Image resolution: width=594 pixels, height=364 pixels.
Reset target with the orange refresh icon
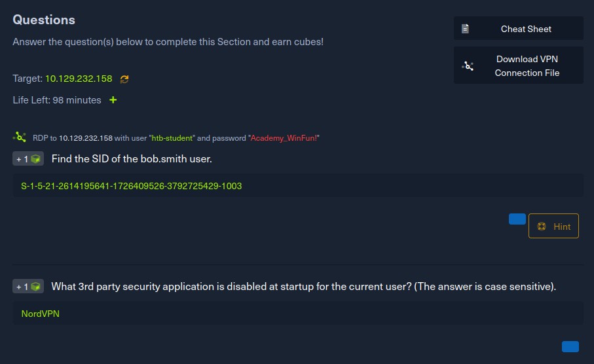[124, 79]
